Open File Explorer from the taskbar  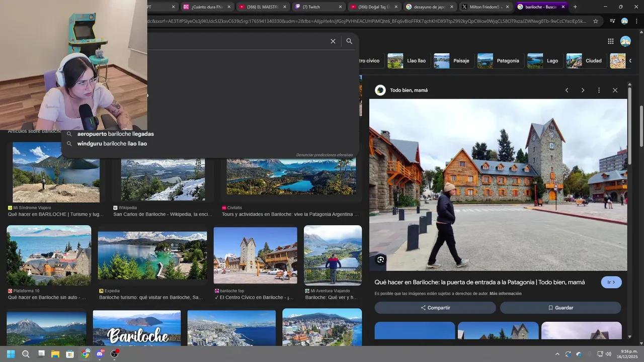[x=55, y=354]
